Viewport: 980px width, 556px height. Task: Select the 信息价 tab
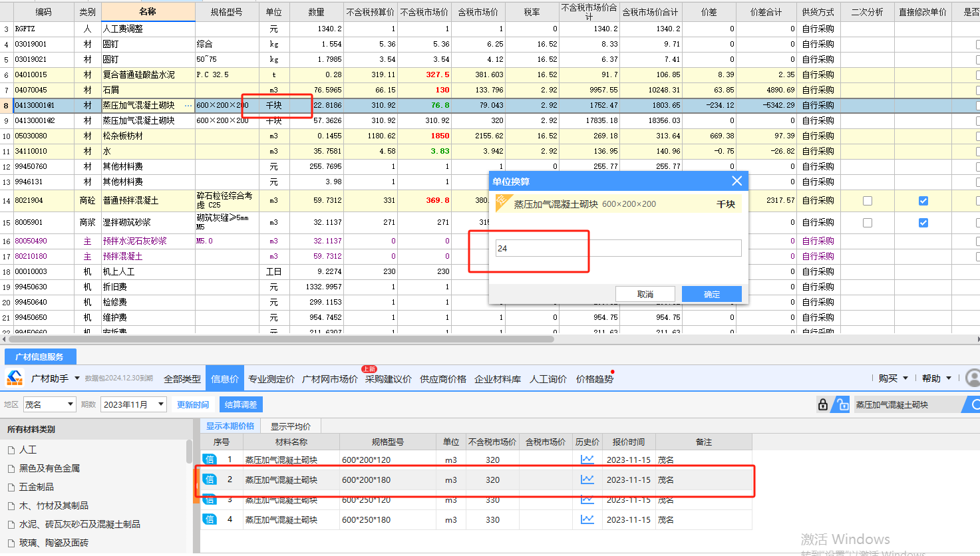pos(225,379)
